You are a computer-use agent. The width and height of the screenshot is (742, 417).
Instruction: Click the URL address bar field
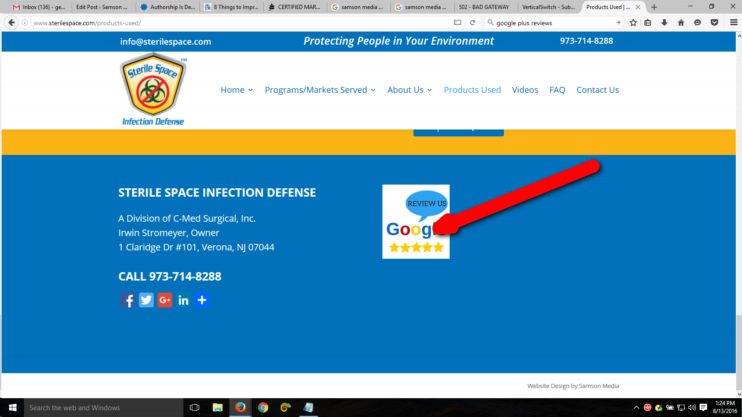[239, 23]
